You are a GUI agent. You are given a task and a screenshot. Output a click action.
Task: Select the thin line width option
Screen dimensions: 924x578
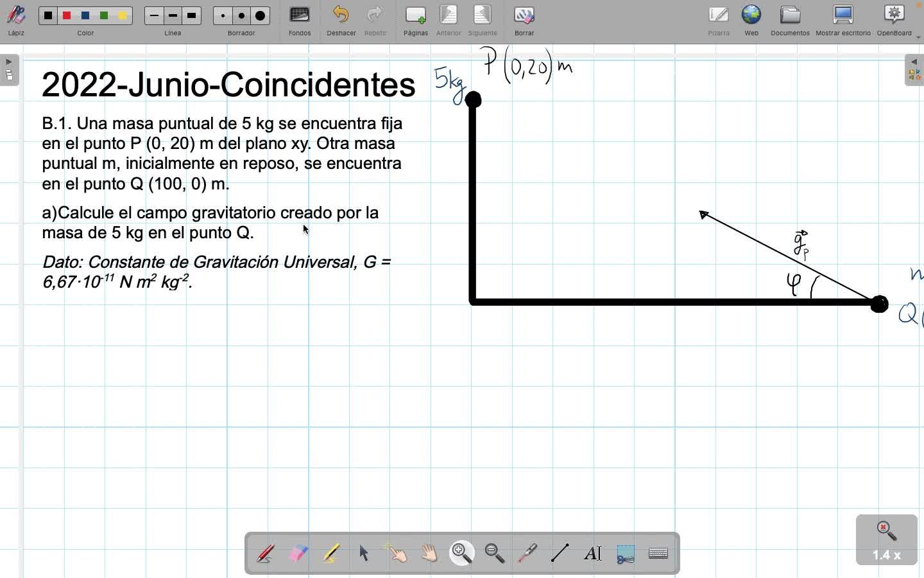point(154,16)
